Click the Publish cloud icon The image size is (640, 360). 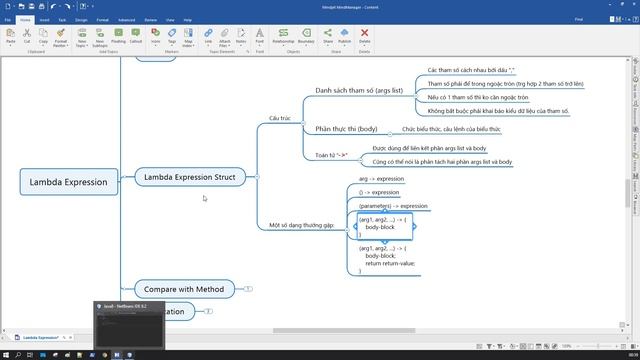coord(344,33)
